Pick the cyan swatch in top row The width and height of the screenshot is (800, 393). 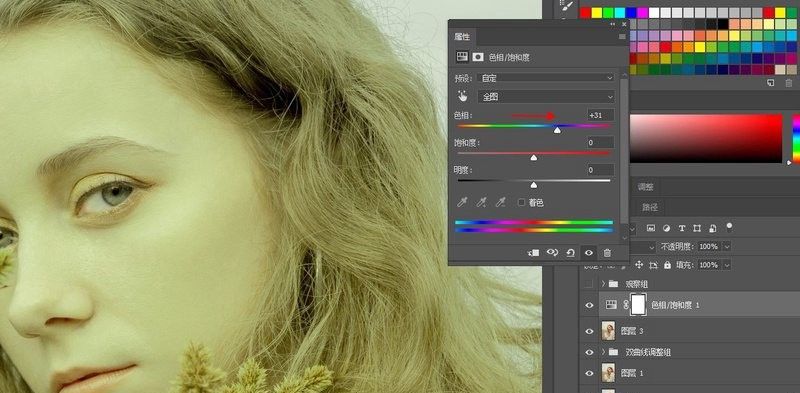click(x=620, y=13)
